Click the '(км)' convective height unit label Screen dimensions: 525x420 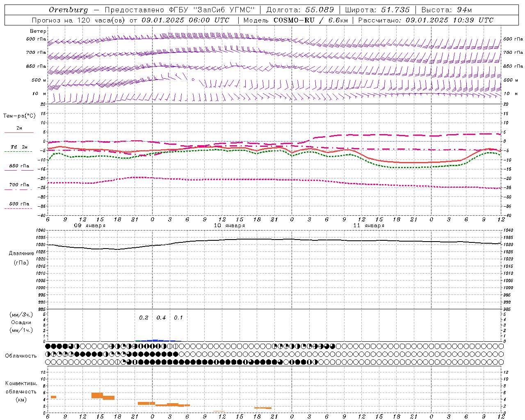pos(21,399)
